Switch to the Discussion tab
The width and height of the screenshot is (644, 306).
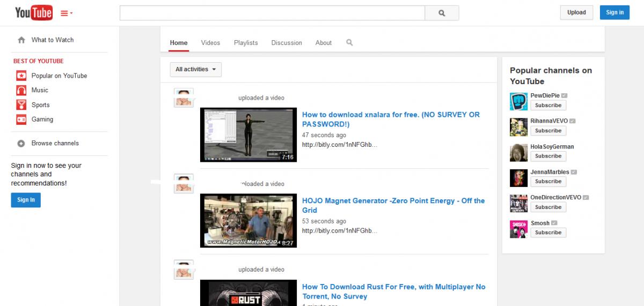coord(287,43)
